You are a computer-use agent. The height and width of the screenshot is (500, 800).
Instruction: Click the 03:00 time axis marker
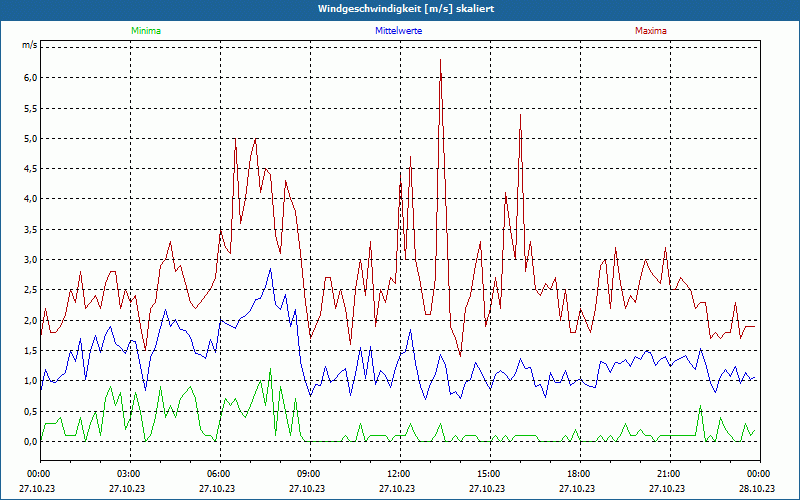(x=128, y=473)
